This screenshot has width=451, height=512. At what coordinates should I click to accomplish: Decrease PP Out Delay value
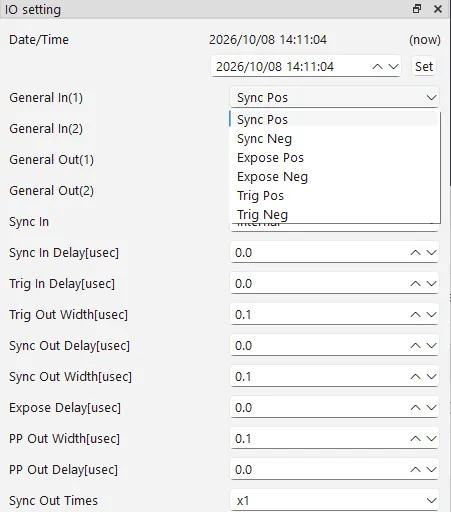(x=431, y=470)
